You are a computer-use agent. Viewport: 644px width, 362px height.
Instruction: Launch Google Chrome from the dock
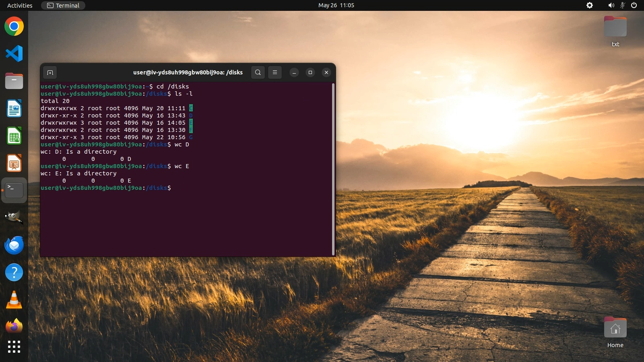[14, 27]
